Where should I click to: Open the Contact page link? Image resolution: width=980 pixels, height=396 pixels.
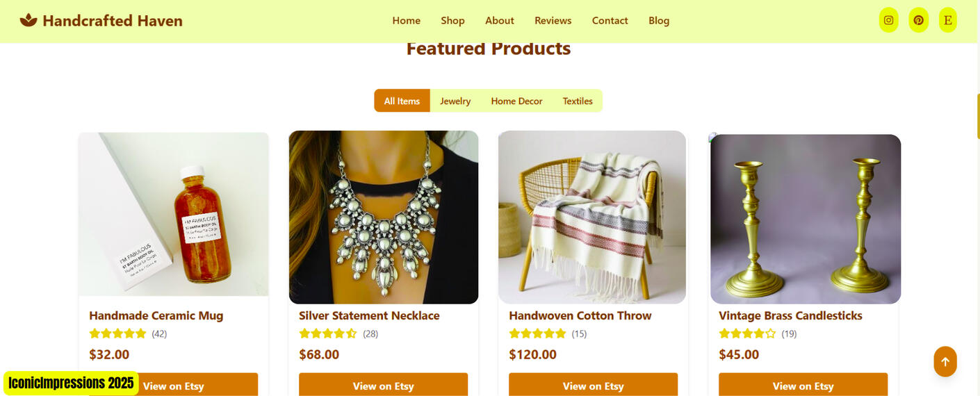point(610,21)
